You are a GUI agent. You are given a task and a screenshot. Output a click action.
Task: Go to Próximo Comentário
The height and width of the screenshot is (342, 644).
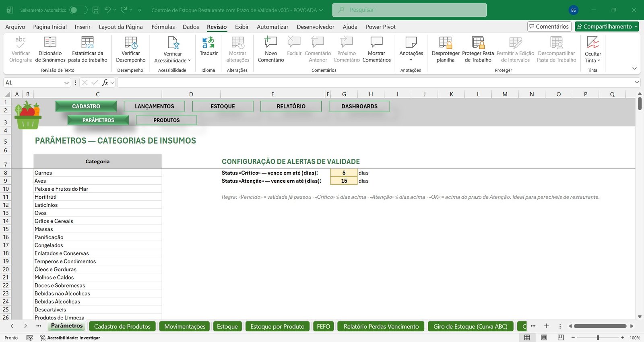coord(347,49)
